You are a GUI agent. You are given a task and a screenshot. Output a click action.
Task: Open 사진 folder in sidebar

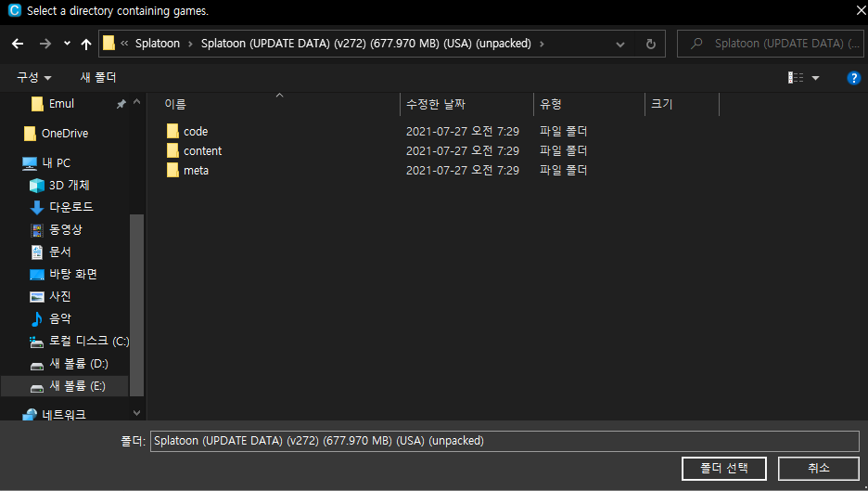(59, 296)
